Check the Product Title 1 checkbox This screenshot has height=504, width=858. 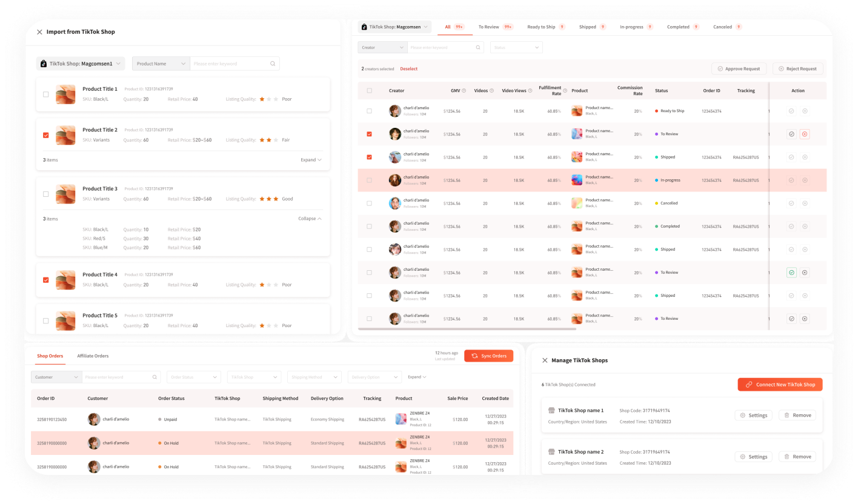(x=46, y=94)
